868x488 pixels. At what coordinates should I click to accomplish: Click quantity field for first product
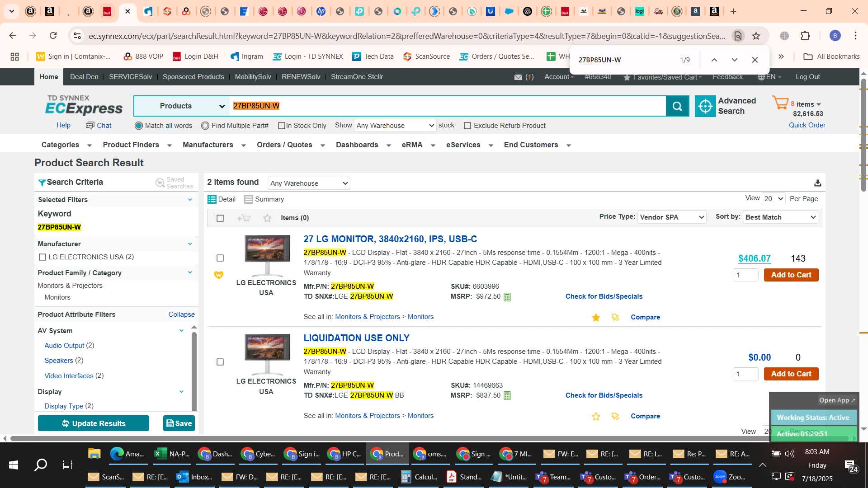pos(746,275)
